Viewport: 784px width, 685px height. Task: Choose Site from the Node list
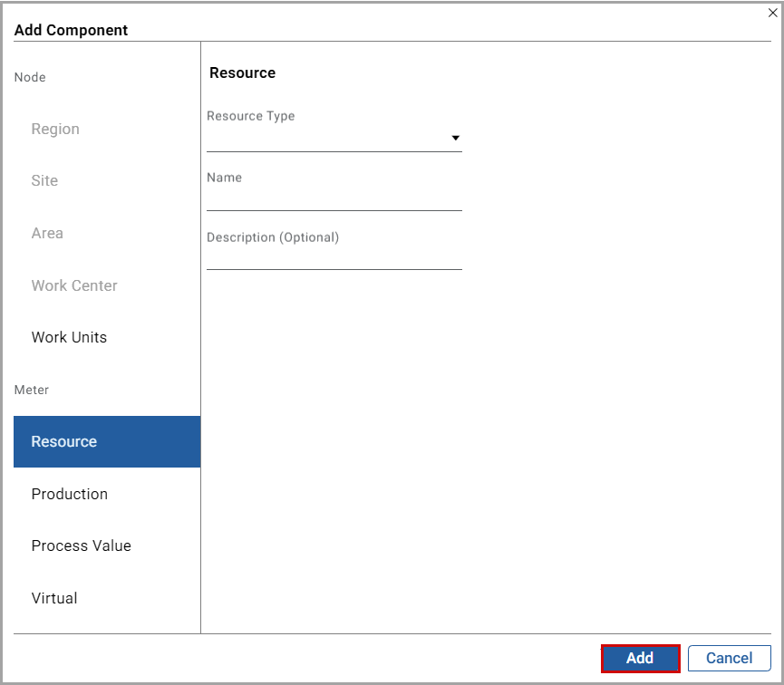44,180
